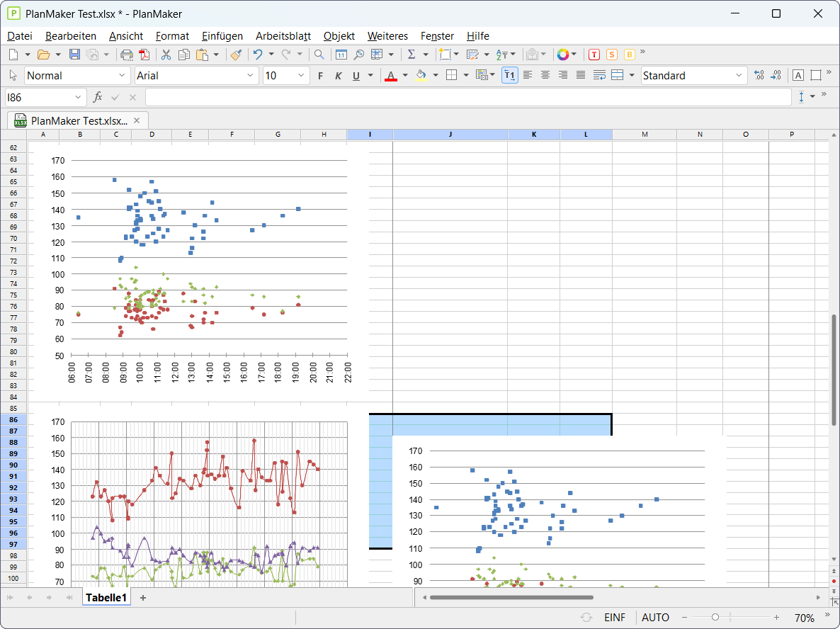The image size is (840, 629).
Task: Click the formula input field
Action: 468,98
